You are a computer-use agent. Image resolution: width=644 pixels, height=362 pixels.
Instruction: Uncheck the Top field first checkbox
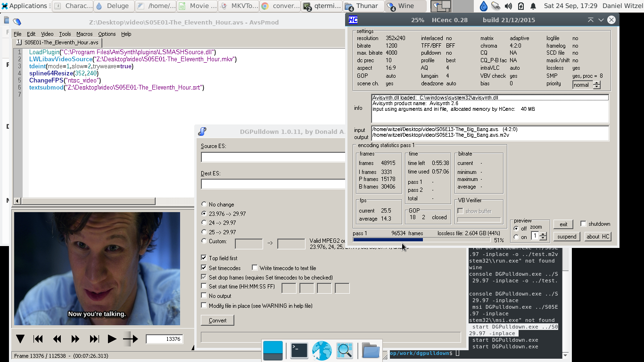click(x=204, y=258)
